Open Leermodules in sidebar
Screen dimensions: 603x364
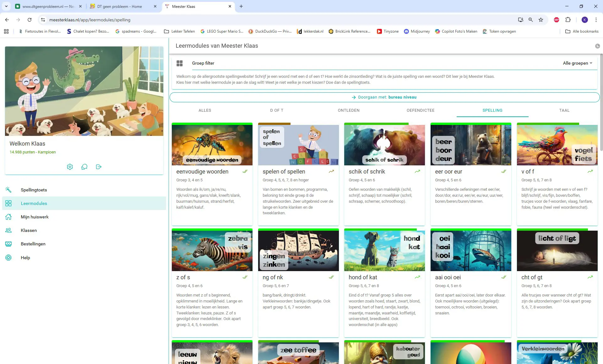pyautogui.click(x=34, y=203)
